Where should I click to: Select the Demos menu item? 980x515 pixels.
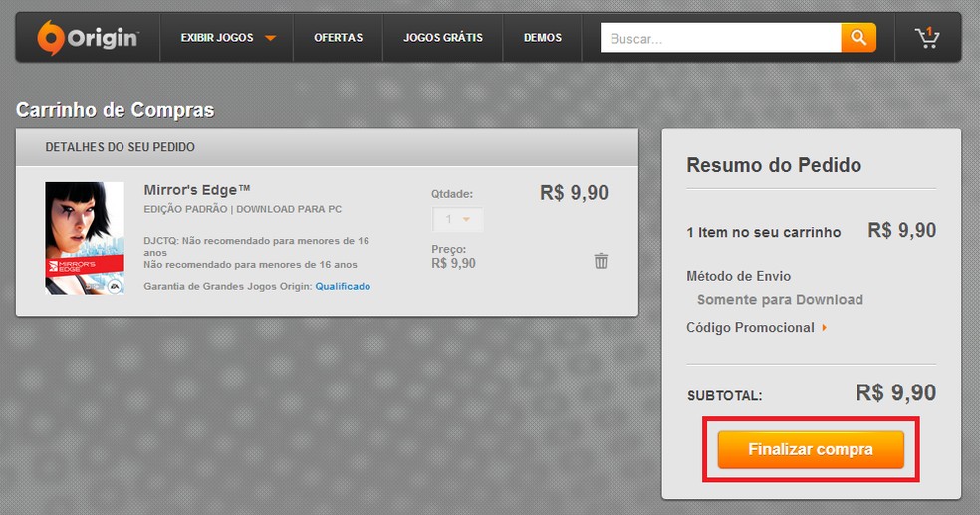click(543, 38)
